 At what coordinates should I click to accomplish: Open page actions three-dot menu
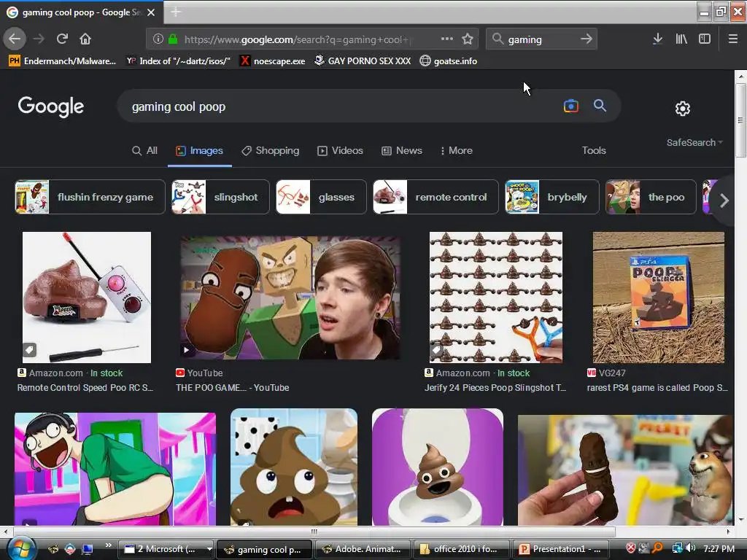coord(447,39)
